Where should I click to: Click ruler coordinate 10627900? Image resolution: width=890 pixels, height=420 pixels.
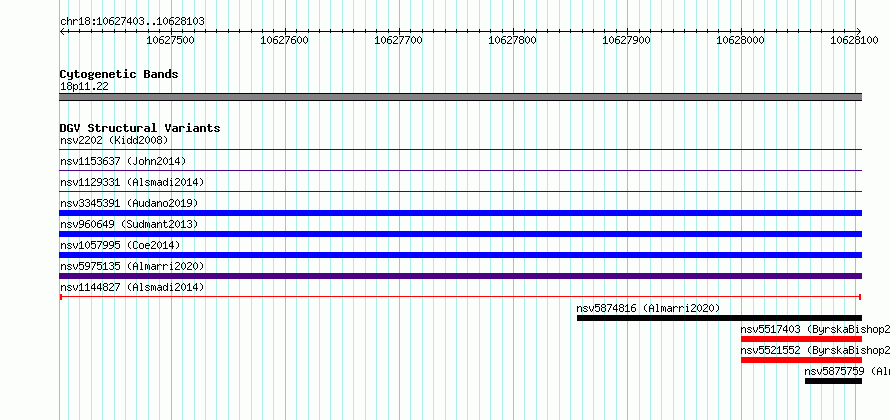pos(627,40)
